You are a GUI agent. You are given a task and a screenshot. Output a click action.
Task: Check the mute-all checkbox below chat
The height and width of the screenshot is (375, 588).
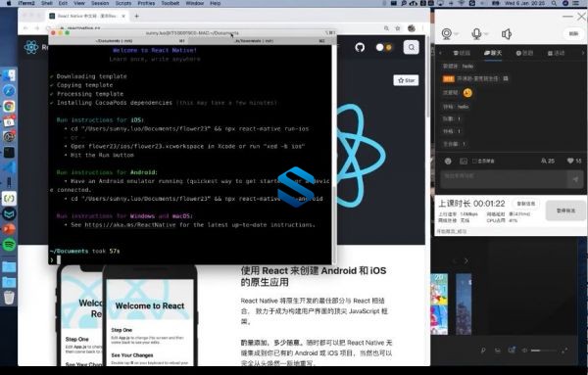(x=474, y=161)
